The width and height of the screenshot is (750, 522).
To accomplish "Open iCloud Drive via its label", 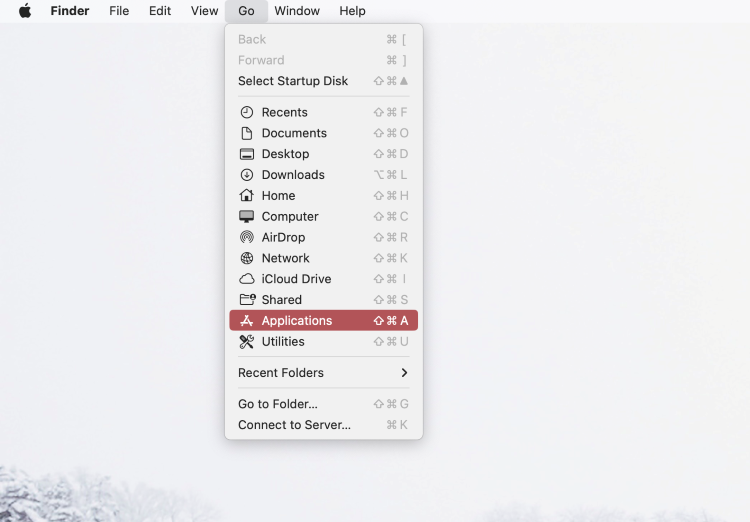I will (297, 279).
